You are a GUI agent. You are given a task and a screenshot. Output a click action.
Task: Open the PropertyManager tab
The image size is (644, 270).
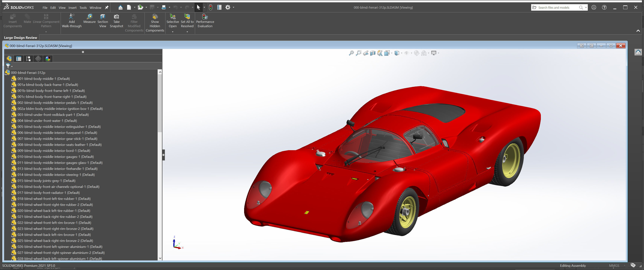19,59
